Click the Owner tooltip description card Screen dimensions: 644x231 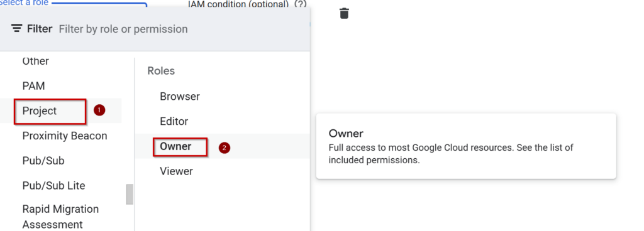click(x=466, y=146)
